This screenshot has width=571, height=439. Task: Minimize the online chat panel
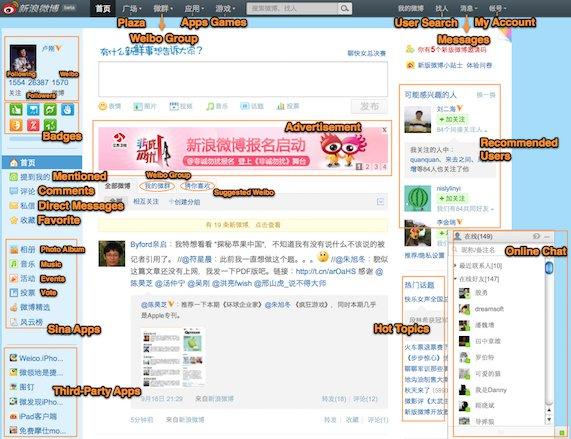[547, 237]
